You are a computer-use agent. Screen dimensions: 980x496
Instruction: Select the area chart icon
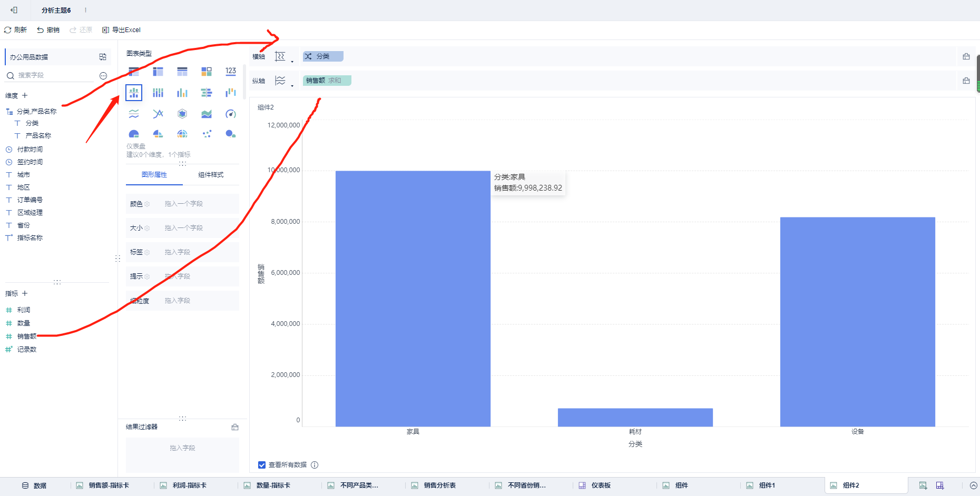pos(207,114)
